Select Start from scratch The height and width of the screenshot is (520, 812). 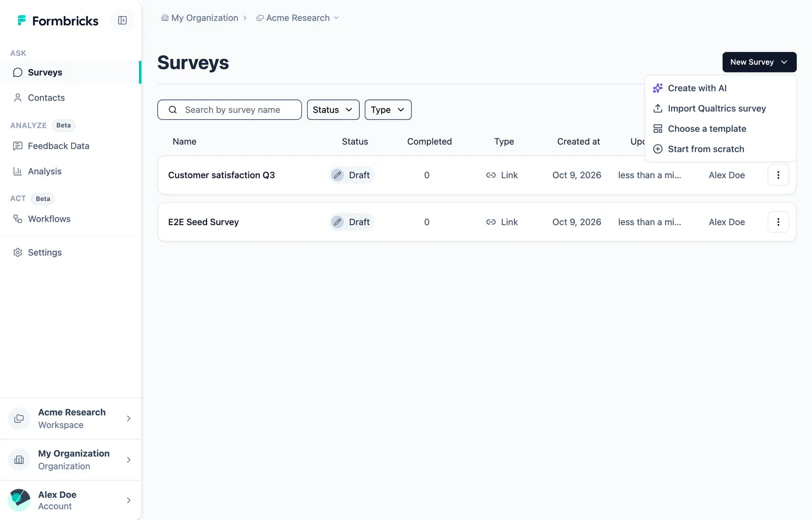pos(720,149)
